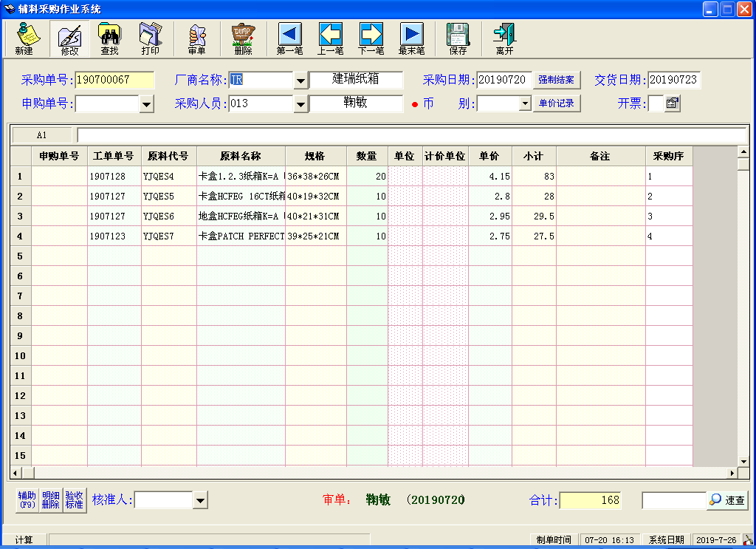Close the 辅料采购作业系统 window
This screenshot has width=756, height=549.
pyautogui.click(x=744, y=9)
